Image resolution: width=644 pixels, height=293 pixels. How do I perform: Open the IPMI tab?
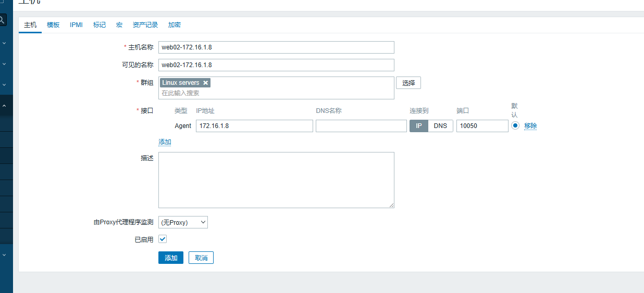76,25
